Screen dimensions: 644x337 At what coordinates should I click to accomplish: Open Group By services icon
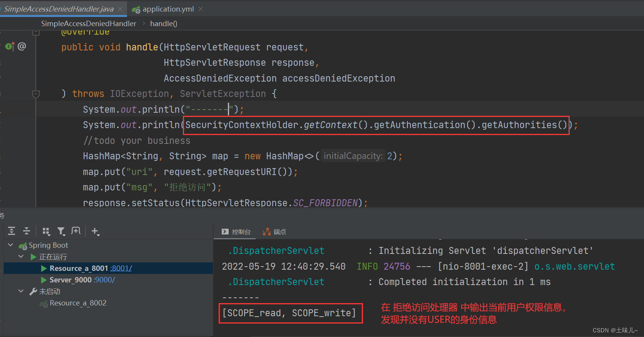(x=46, y=231)
